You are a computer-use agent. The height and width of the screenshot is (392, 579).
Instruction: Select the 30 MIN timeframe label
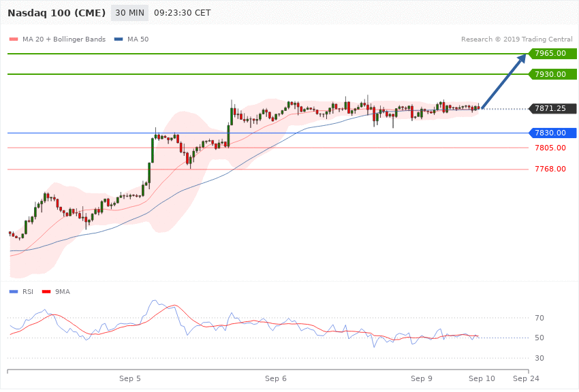[x=129, y=13]
